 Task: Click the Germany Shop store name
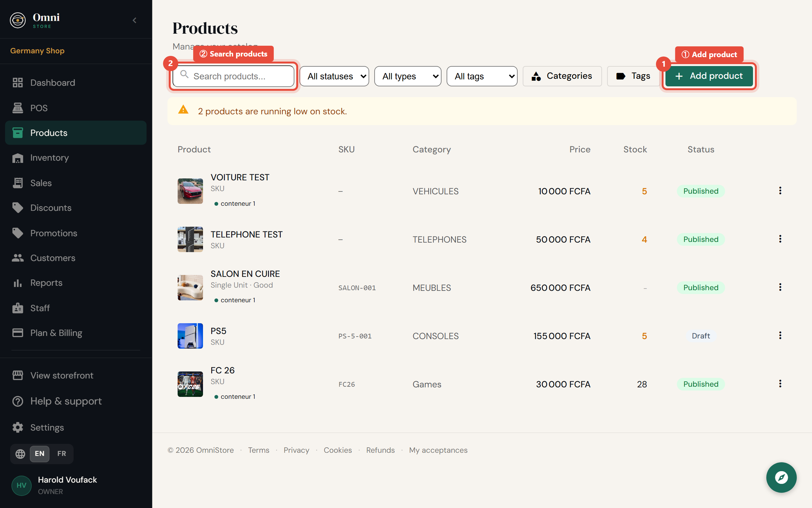37,51
